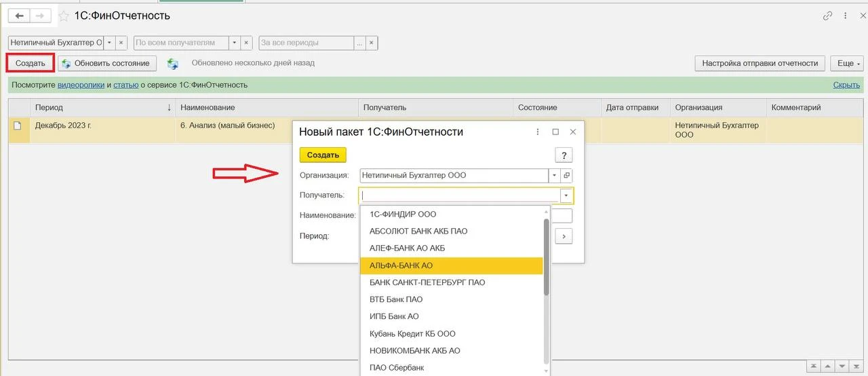Screen dimensions: 868x376
Task: Click the document icon in Декабрь 2023 row
Action: pos(18,126)
